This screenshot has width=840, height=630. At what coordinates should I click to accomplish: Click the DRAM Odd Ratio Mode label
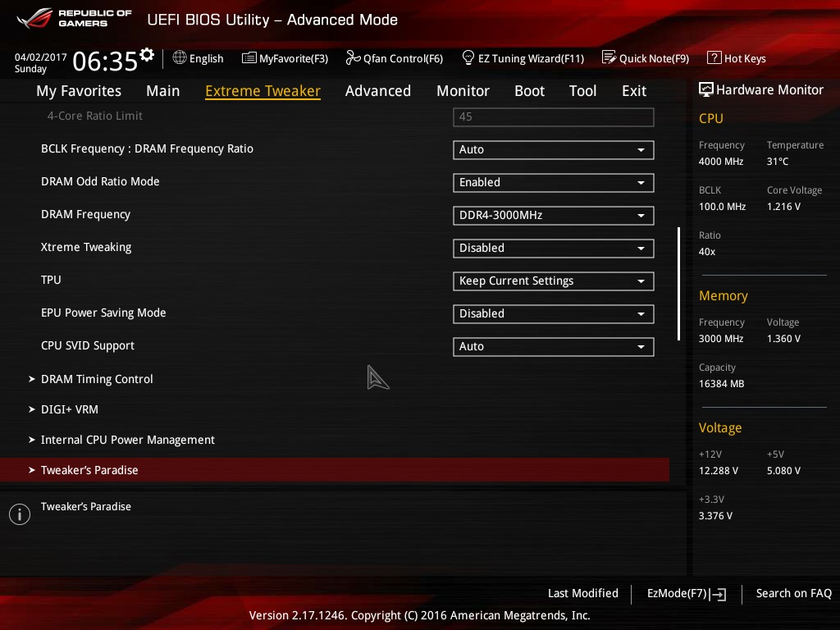(100, 181)
